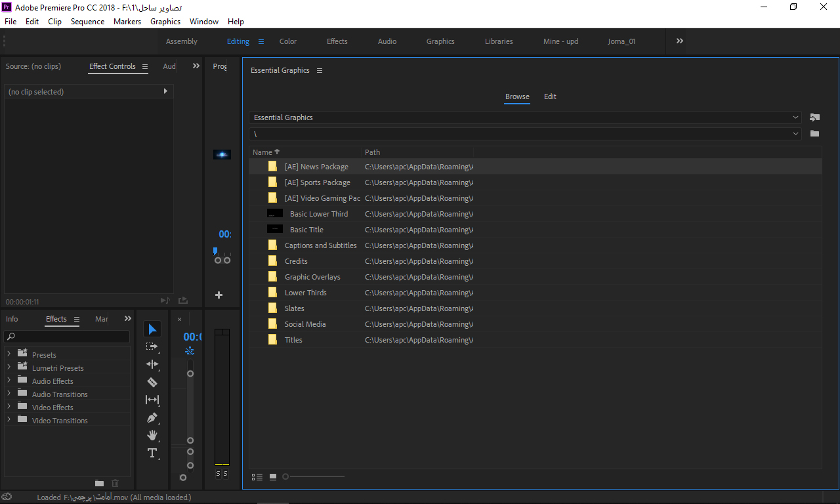Click the export frame icon in Effect Controls
This screenshot has height=504, width=840.
tap(183, 301)
